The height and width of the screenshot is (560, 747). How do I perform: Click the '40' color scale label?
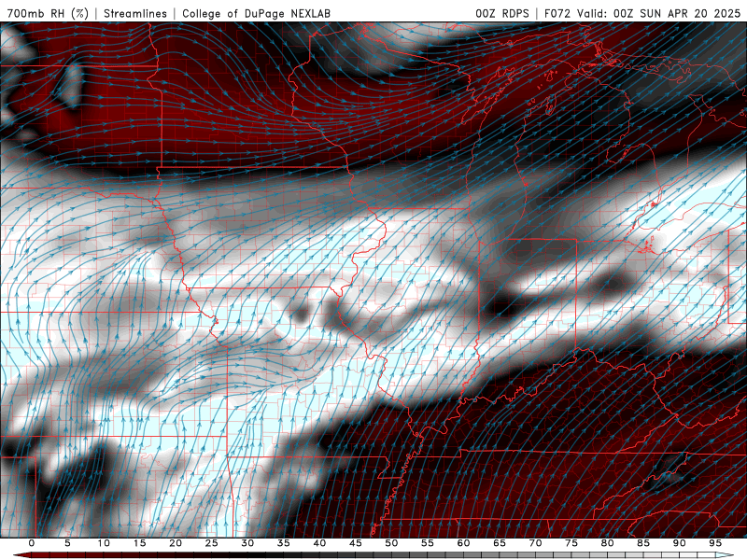click(x=319, y=543)
